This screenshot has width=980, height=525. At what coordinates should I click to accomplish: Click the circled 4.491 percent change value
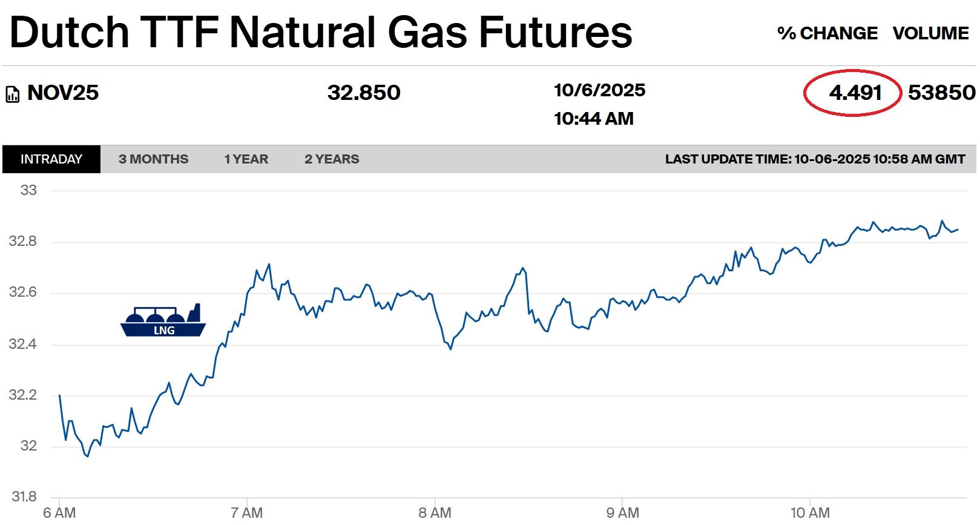coord(855,93)
